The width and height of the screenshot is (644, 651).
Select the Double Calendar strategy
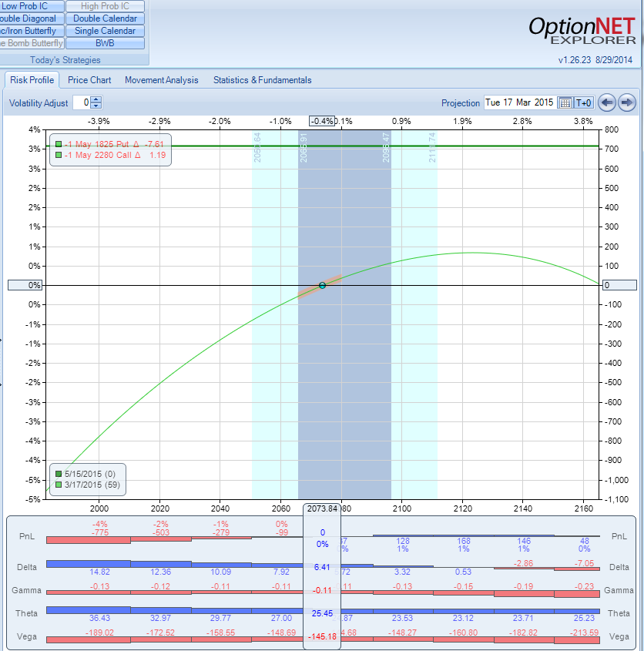point(105,18)
